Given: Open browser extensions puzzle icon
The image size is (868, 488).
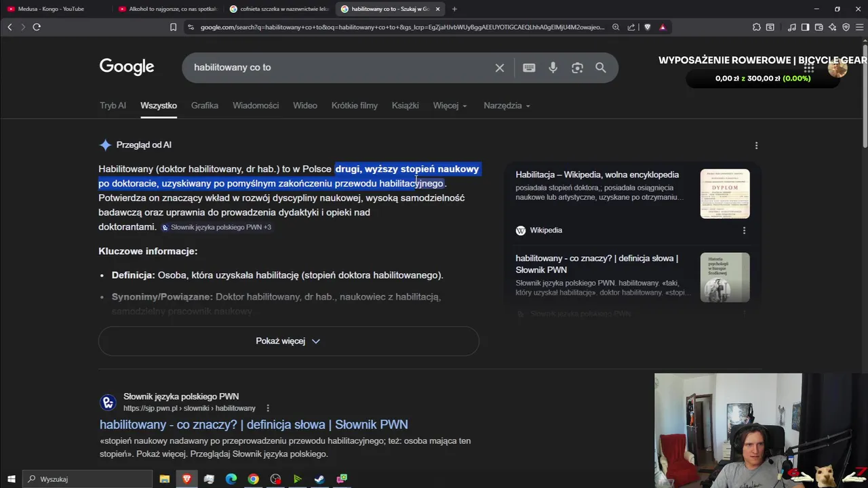Looking at the screenshot, I should click(757, 27).
